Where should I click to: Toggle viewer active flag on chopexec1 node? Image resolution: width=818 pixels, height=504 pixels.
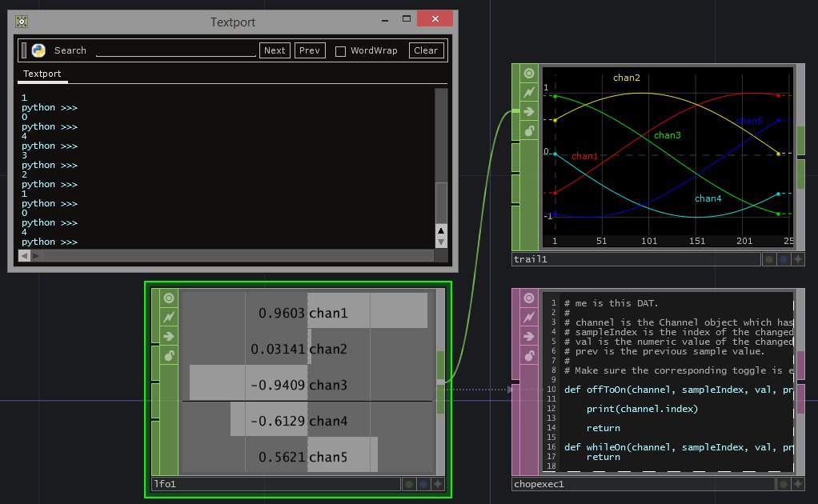[528, 298]
